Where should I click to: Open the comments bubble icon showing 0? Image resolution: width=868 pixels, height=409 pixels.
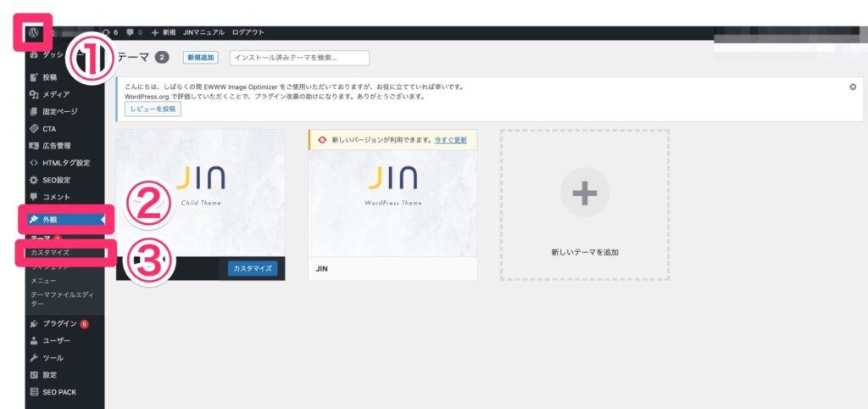point(134,33)
